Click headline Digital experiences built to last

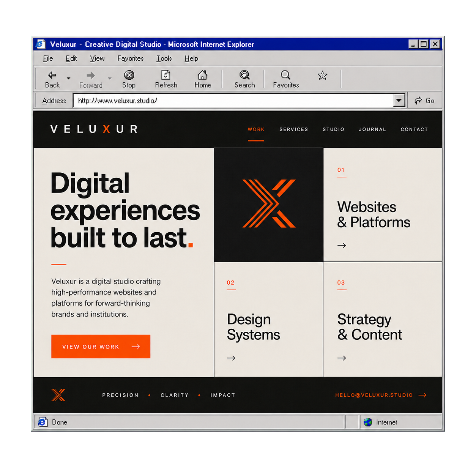(x=125, y=210)
